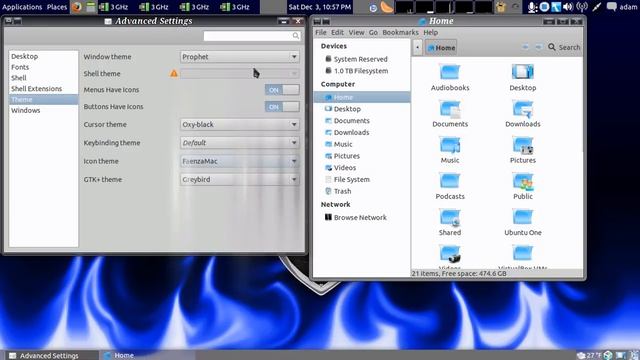The image size is (640, 360).
Task: Open the Podcasts folder icon
Action: click(x=450, y=181)
